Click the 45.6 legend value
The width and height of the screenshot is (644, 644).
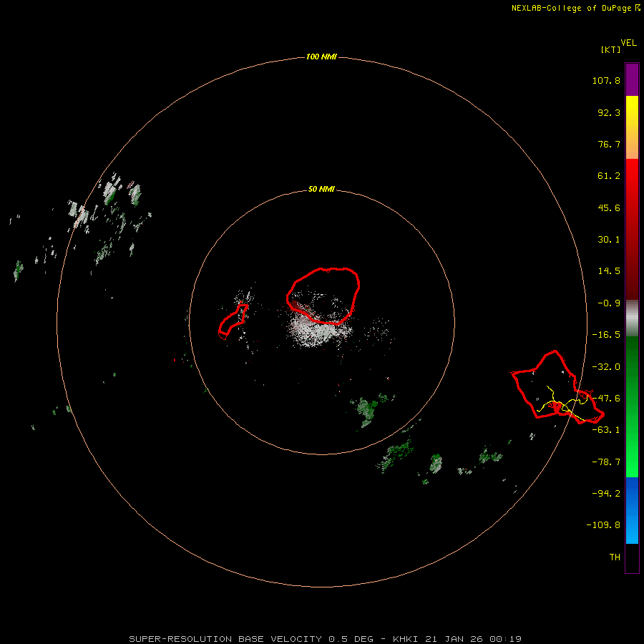(609, 208)
